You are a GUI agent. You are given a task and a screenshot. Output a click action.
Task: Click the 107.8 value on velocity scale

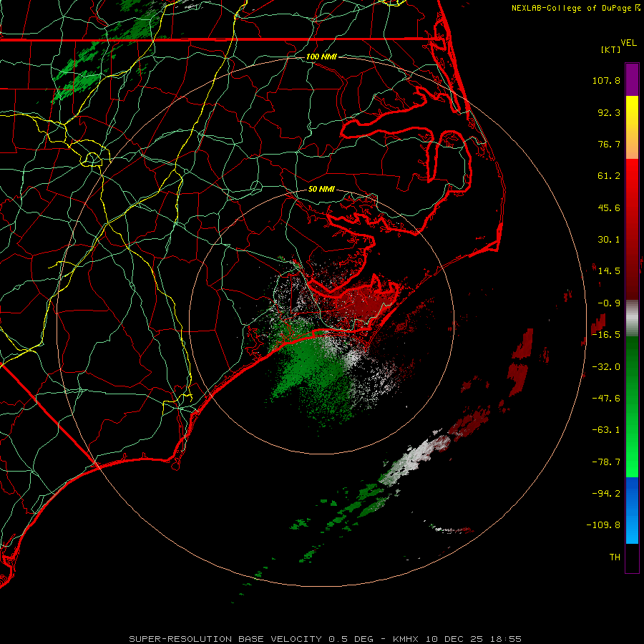pos(606,80)
